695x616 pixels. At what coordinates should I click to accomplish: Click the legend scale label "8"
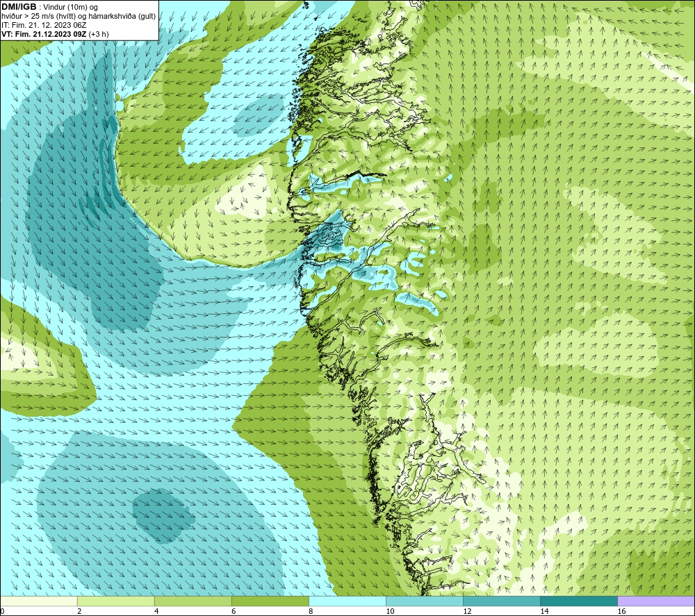click(x=310, y=612)
